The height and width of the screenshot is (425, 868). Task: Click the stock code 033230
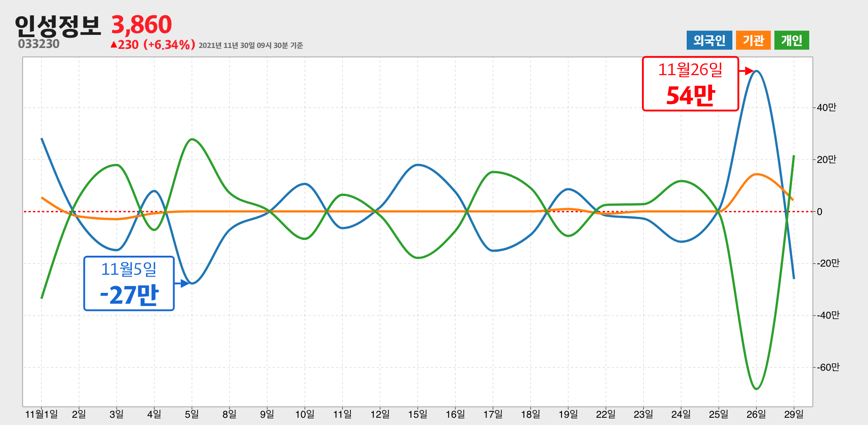[x=39, y=44]
